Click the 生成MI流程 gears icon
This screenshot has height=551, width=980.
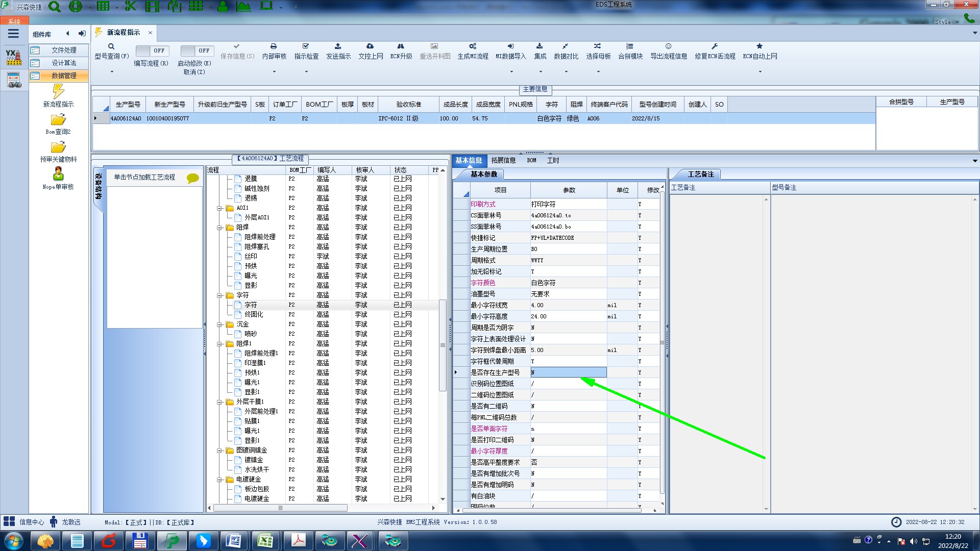click(x=473, y=46)
